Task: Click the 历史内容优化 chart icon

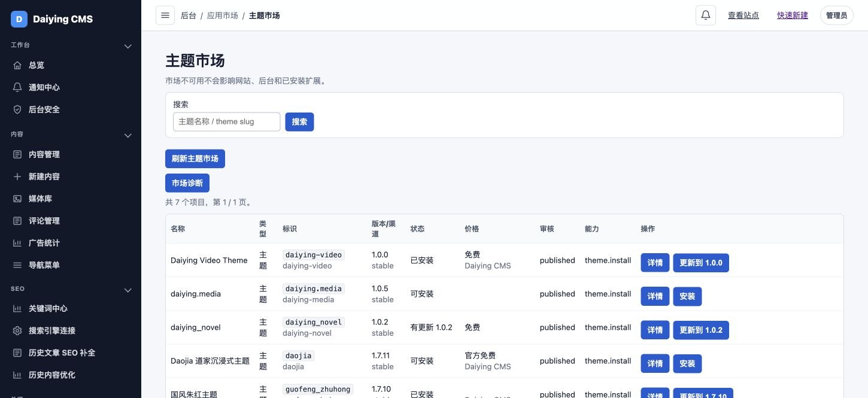Action: click(17, 375)
